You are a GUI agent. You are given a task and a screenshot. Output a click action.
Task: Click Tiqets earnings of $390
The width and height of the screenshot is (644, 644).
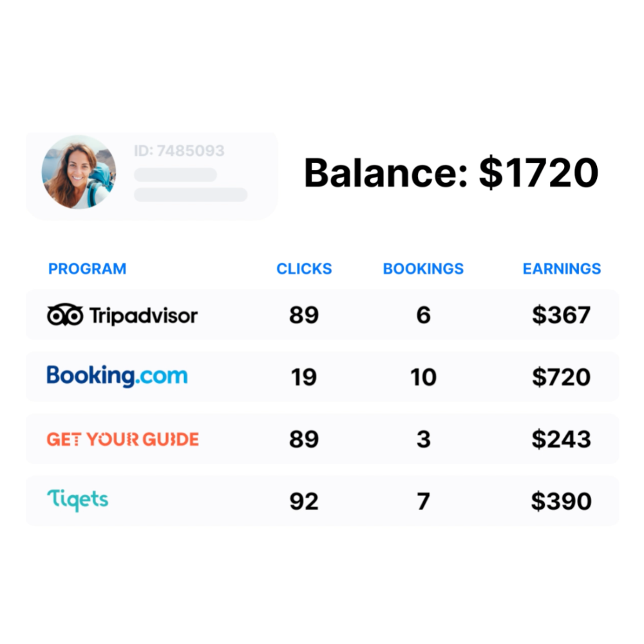click(561, 501)
